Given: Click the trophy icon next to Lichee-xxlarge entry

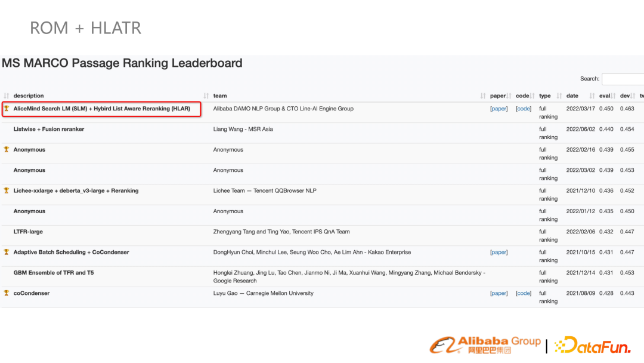Looking at the screenshot, I should coord(7,190).
